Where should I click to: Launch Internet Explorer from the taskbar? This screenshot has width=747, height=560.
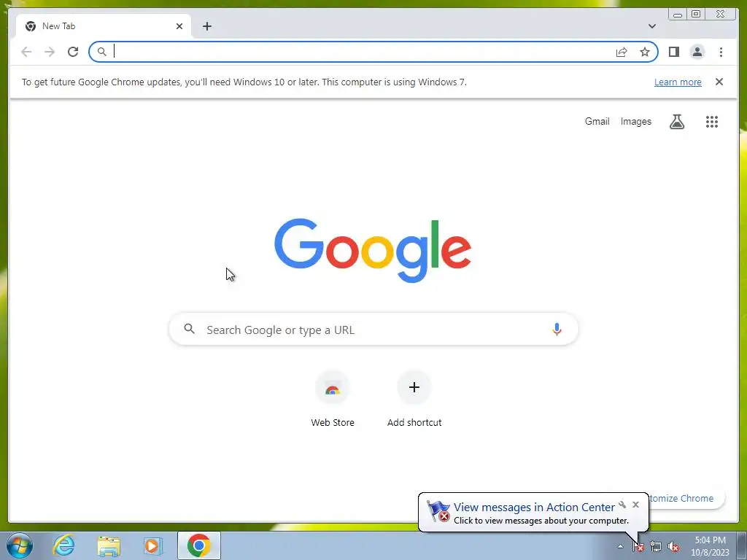(64, 545)
